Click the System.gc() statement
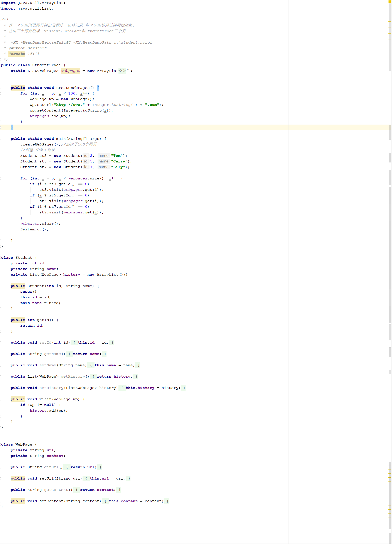The image size is (392, 544). point(34,229)
